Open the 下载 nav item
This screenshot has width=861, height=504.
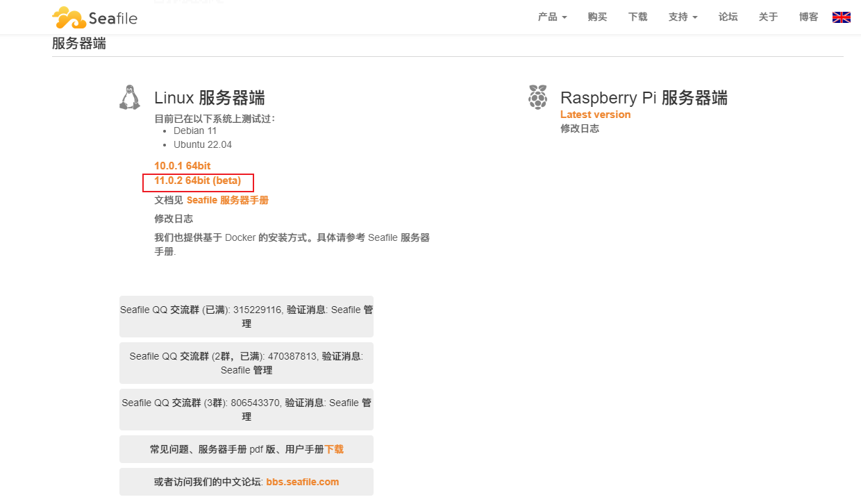(638, 17)
